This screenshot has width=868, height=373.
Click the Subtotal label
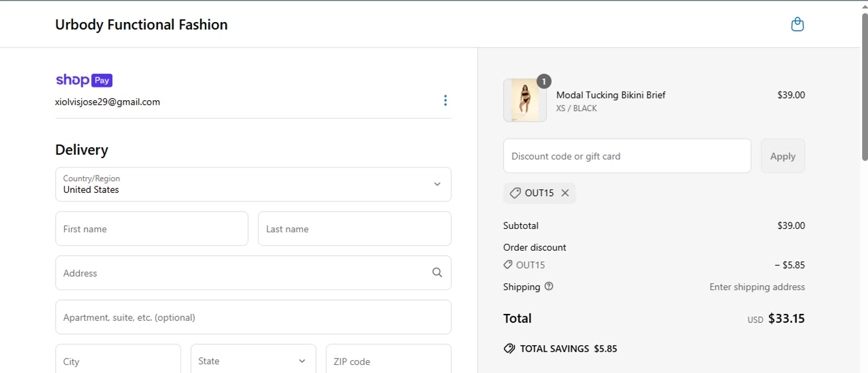coord(521,225)
